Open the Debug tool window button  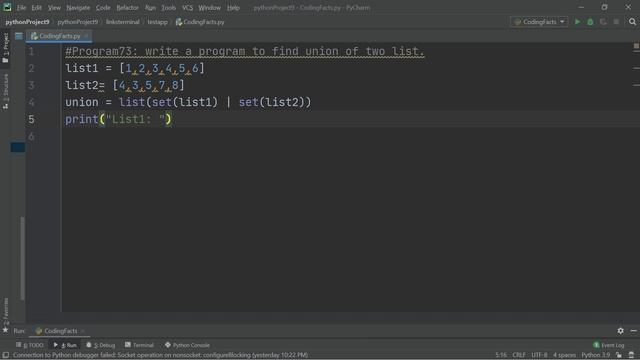click(x=100, y=345)
